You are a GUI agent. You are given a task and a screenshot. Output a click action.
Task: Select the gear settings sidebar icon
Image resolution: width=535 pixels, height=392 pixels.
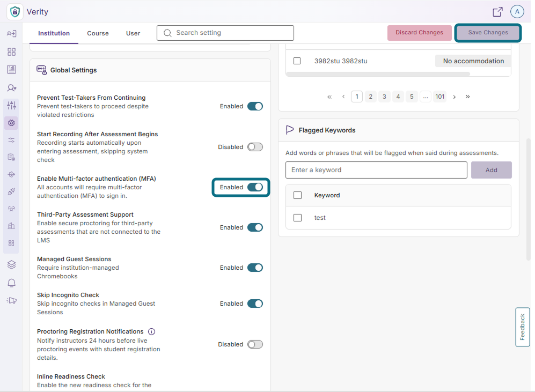[x=11, y=123]
